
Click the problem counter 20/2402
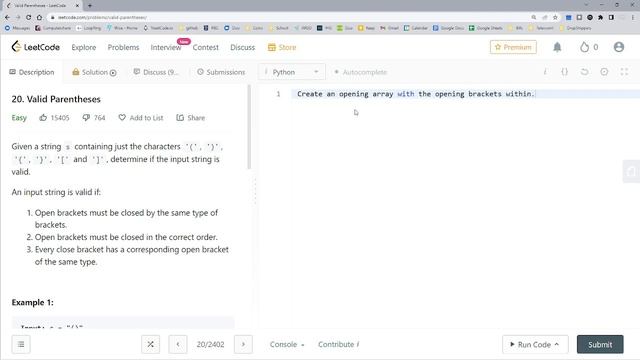coord(210,344)
